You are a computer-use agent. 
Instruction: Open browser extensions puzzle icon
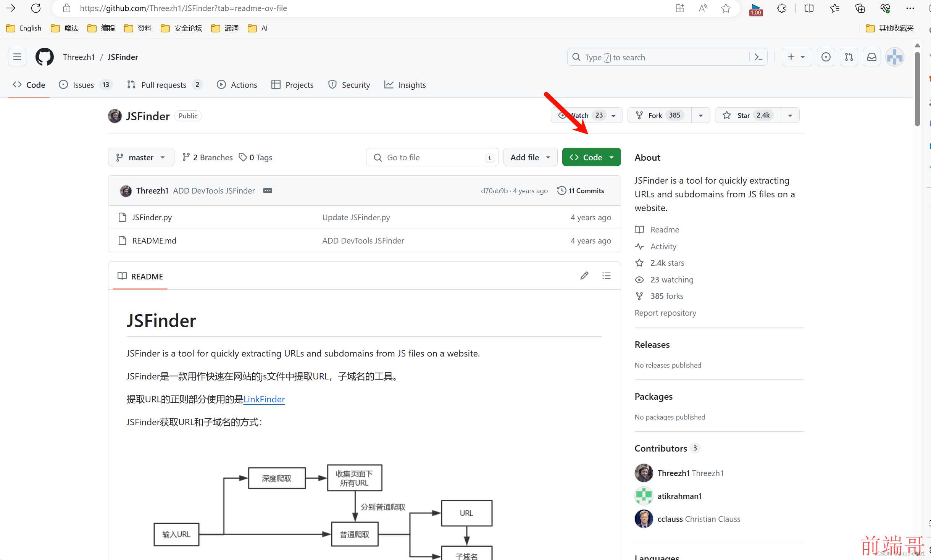tap(781, 8)
